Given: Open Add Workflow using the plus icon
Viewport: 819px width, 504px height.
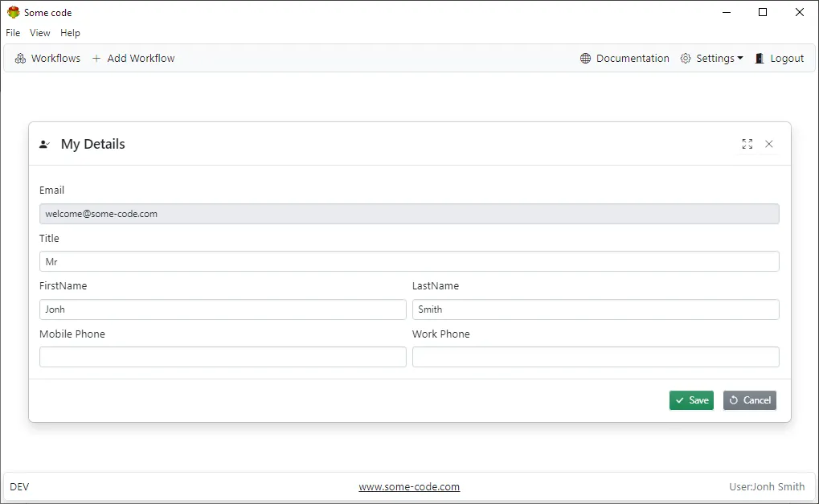Looking at the screenshot, I should tap(96, 58).
